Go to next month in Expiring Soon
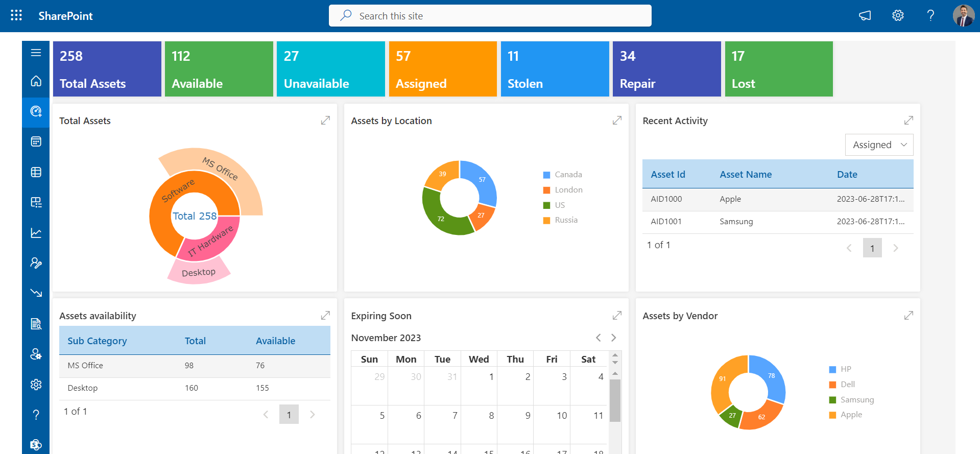This screenshot has height=454, width=980. [x=614, y=338]
